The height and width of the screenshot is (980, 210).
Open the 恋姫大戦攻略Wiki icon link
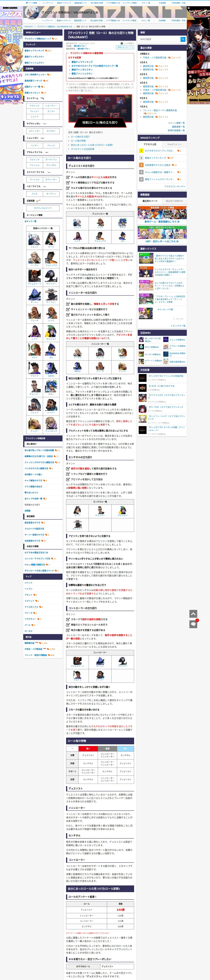pyautogui.click(x=166, y=361)
